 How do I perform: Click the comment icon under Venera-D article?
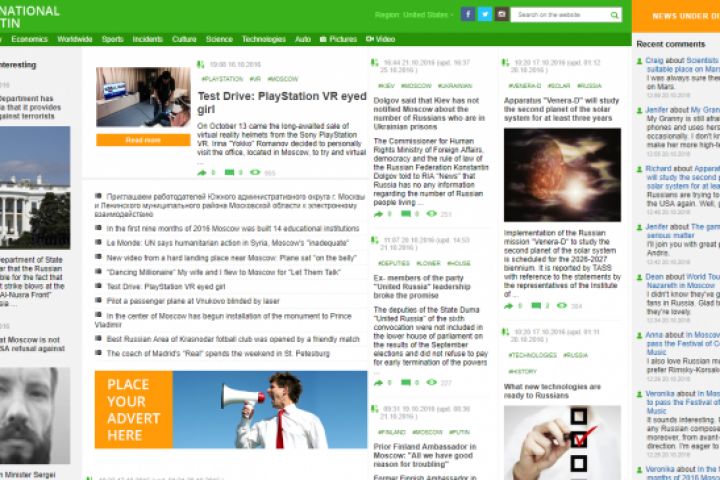(536, 305)
